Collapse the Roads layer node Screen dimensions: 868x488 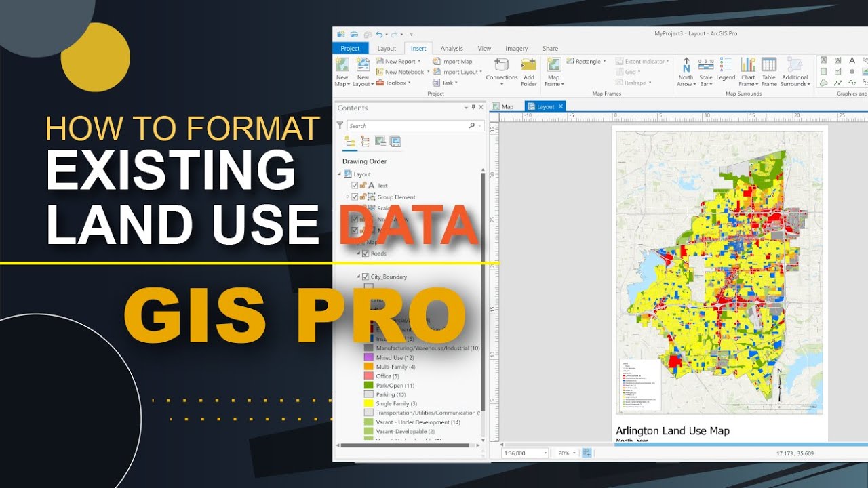point(359,253)
